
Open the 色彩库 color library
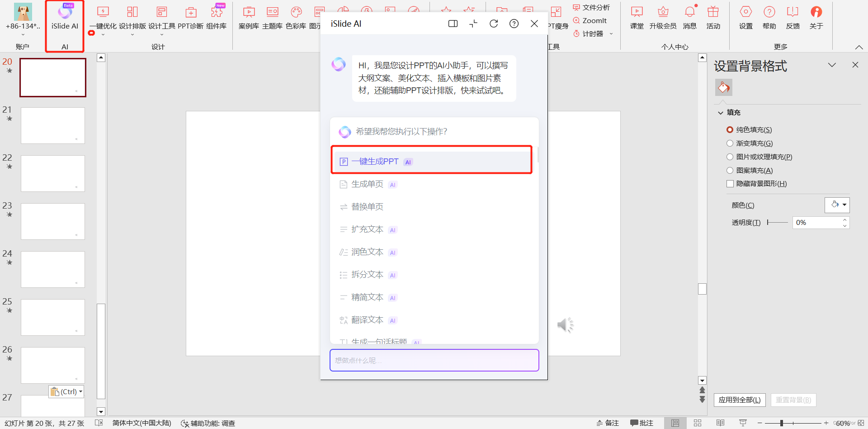tap(296, 18)
